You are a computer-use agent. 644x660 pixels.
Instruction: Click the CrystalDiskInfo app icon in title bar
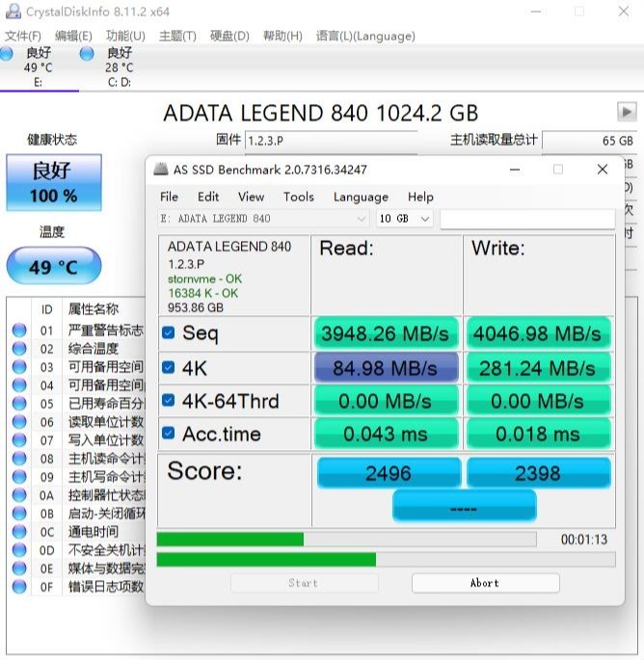click(13, 11)
